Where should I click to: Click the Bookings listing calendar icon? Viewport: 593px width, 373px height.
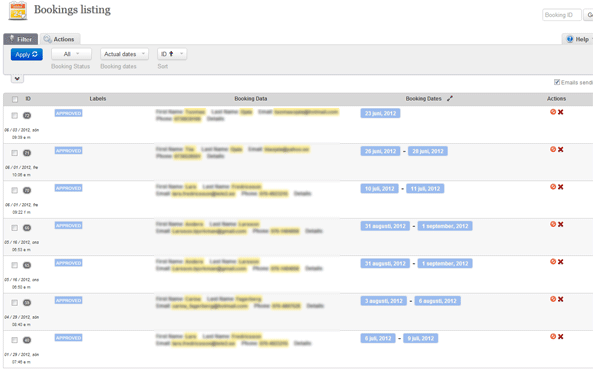(x=18, y=11)
